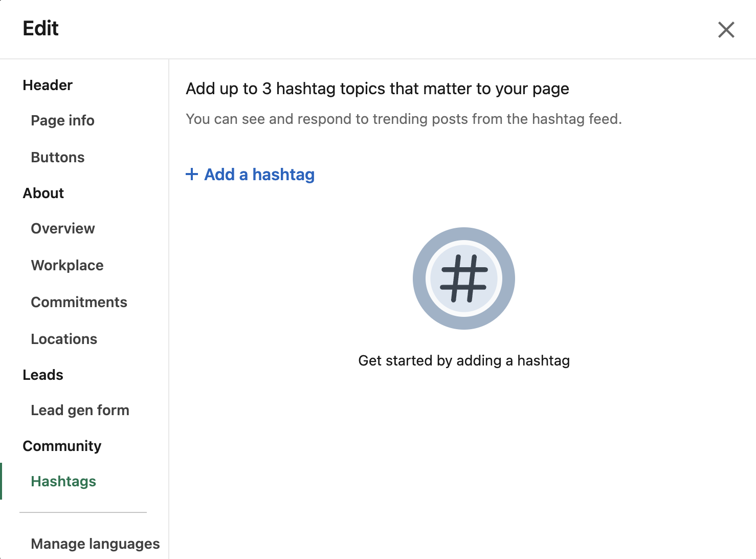
Task: Select Overview in the sidebar
Action: pos(63,228)
